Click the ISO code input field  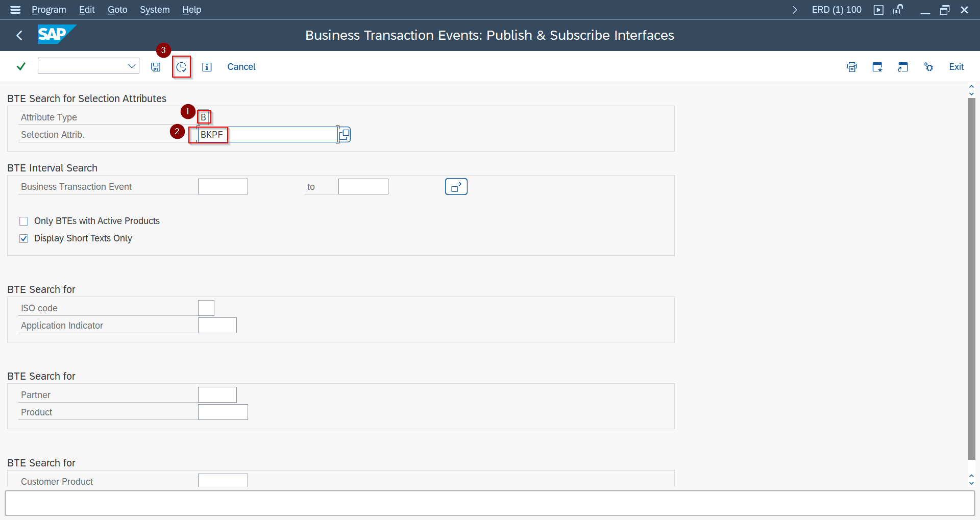[206, 308]
